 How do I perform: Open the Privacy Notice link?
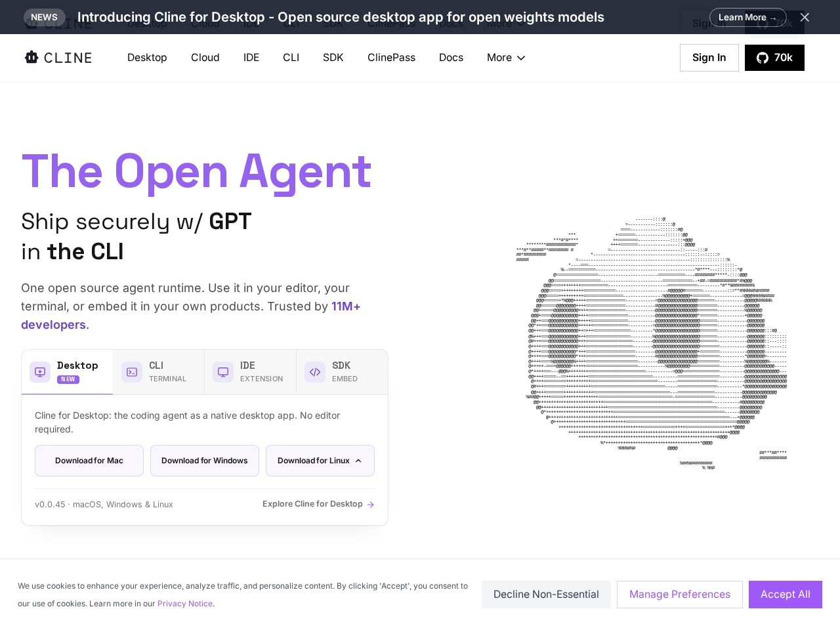coord(185,604)
